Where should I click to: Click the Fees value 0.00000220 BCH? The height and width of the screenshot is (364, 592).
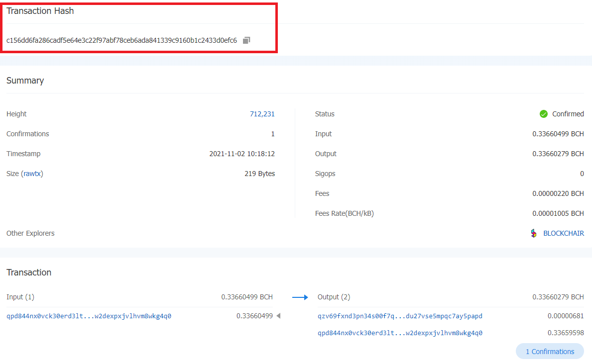(x=558, y=193)
